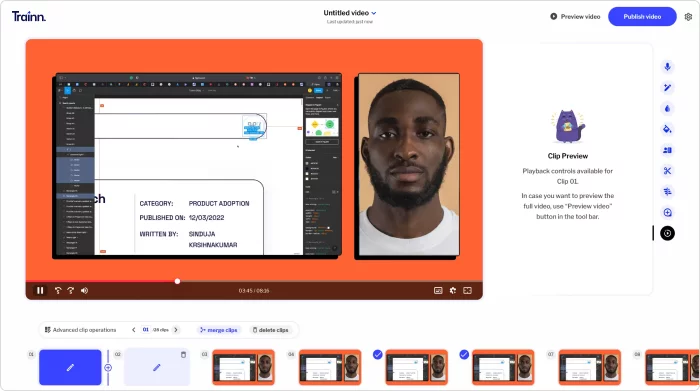Click the video progress bar handle
This screenshot has width=700, height=391.
tap(177, 281)
